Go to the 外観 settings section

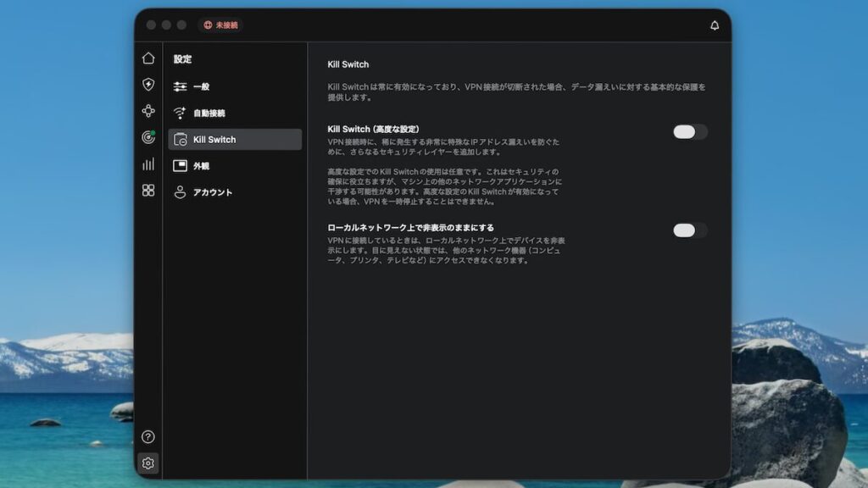pos(201,166)
